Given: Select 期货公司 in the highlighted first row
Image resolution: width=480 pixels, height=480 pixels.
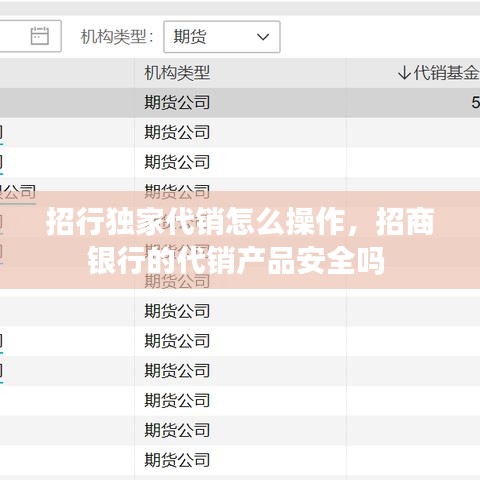Looking at the screenshot, I should [177, 102].
